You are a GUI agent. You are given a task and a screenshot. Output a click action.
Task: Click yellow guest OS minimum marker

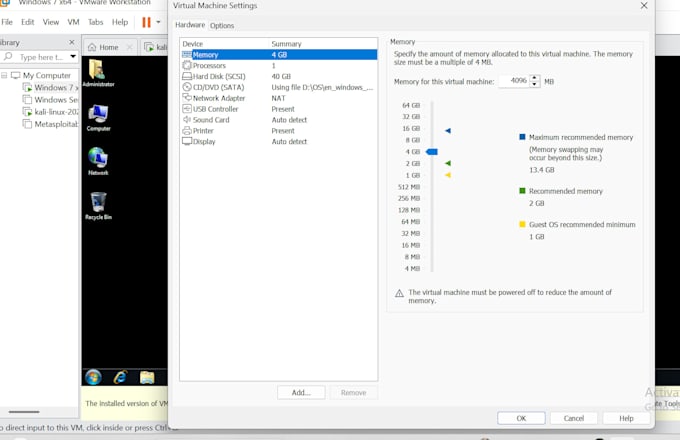coord(448,175)
